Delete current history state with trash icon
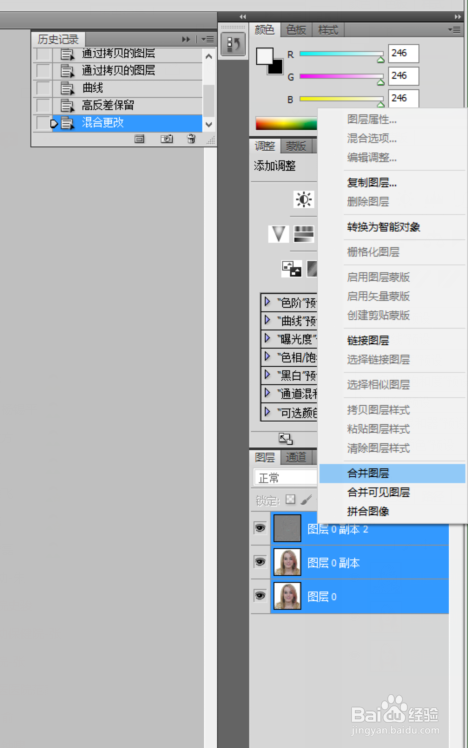The height and width of the screenshot is (748, 468). click(x=191, y=139)
